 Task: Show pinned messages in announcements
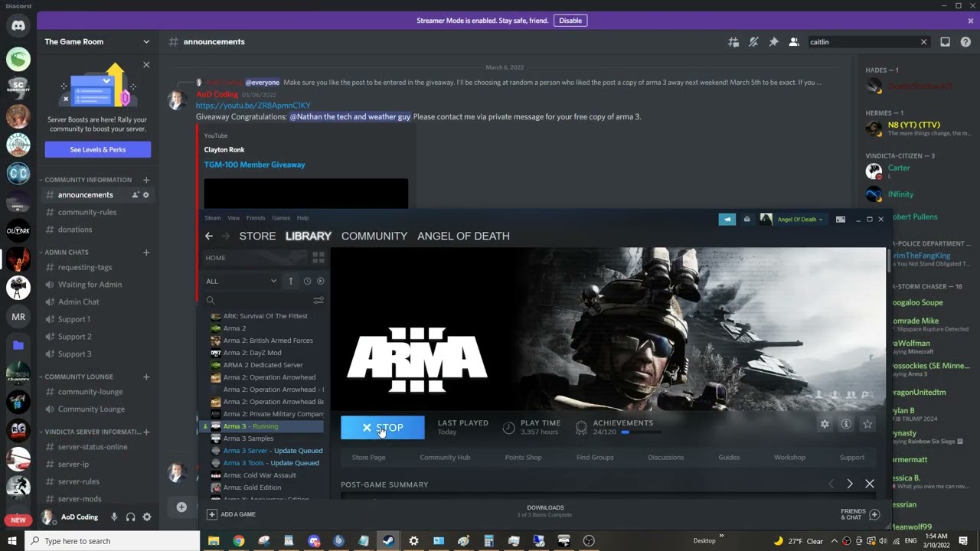(773, 42)
